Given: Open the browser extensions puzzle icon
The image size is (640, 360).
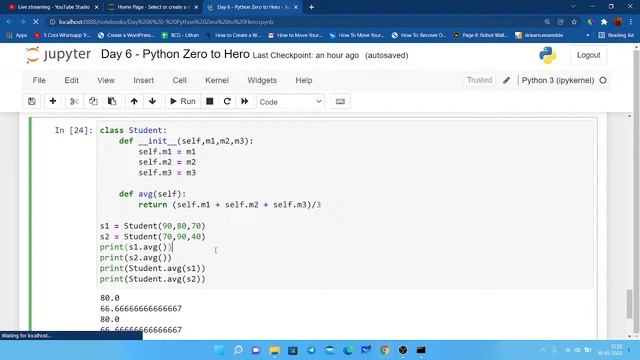Looking at the screenshot, I should pyautogui.click(x=604, y=22).
